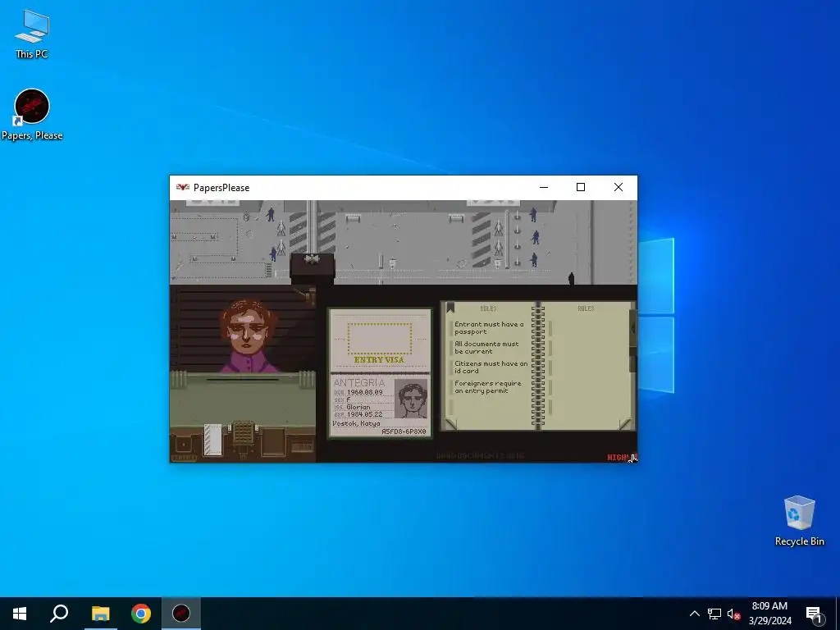Image resolution: width=840 pixels, height=630 pixels.
Task: Click the loudspeaker on the inspection booth
Action: [x=312, y=260]
